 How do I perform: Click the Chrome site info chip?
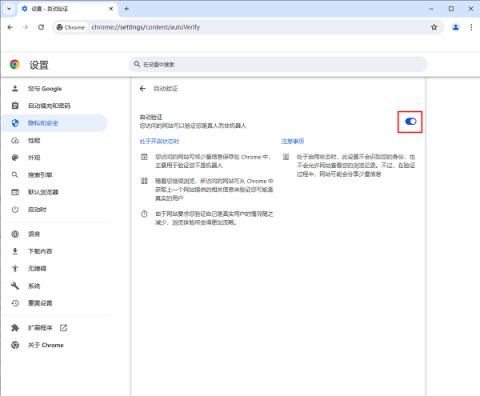pos(71,27)
